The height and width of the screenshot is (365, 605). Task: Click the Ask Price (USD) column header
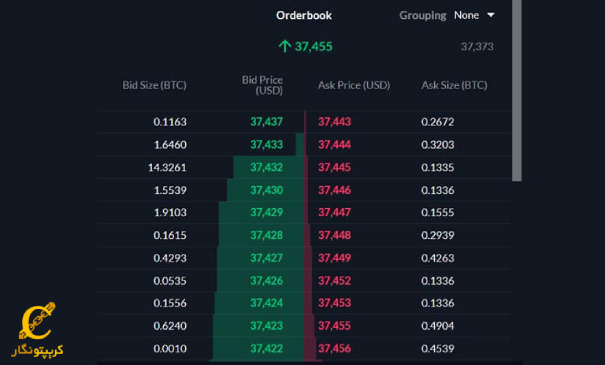[354, 85]
